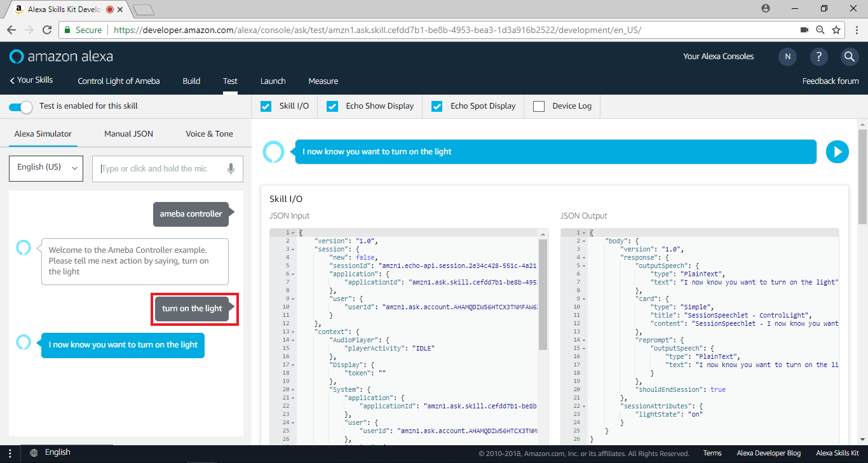Click the shouldEndSession true line
Viewport: 868px width, 463px height.
pos(680,389)
